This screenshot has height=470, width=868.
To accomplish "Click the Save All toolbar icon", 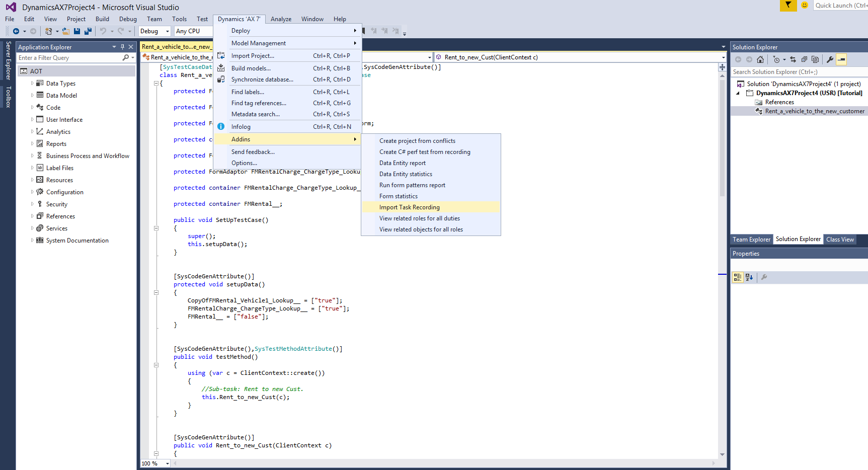I will point(88,31).
